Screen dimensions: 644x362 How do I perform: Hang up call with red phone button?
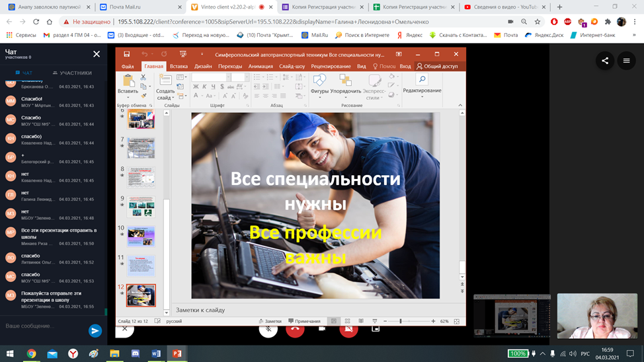tap(295, 330)
